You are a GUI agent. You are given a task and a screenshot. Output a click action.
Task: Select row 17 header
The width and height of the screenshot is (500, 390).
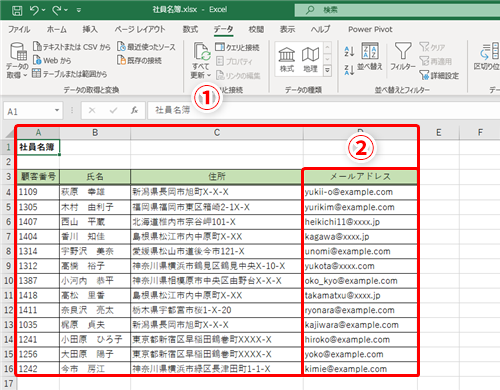(8, 383)
